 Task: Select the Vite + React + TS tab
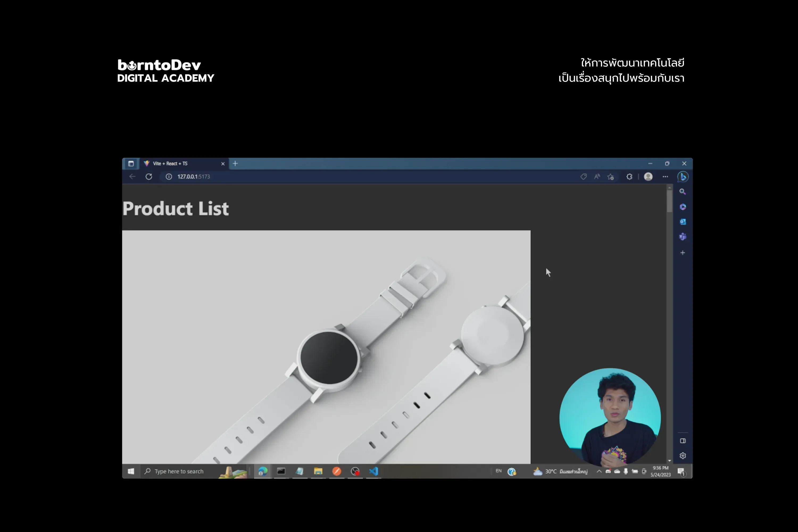(180, 164)
